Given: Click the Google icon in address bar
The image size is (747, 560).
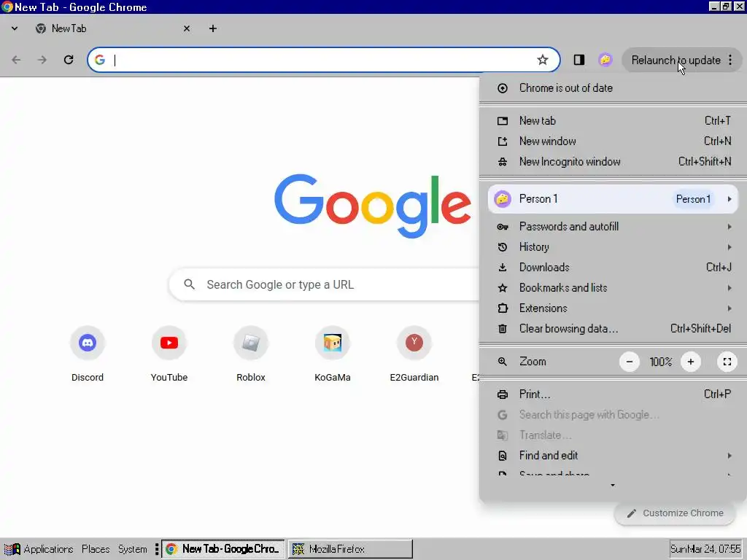Looking at the screenshot, I should (x=99, y=60).
